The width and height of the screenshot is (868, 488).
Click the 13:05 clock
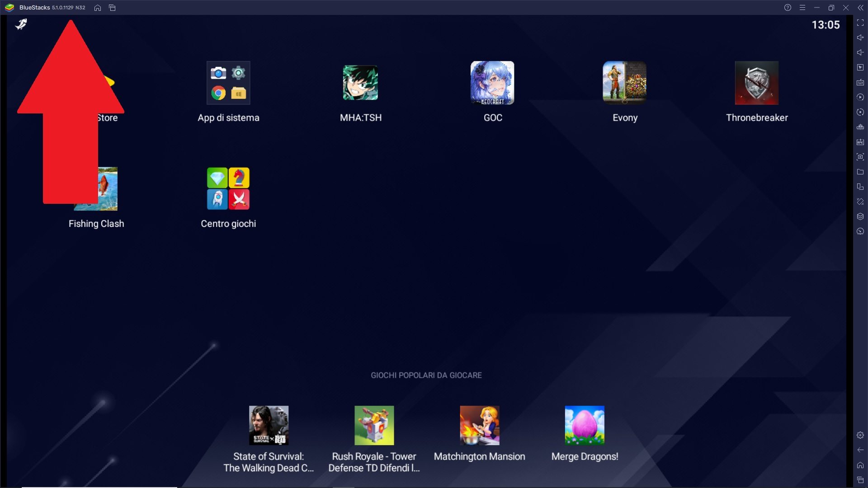coord(826,25)
